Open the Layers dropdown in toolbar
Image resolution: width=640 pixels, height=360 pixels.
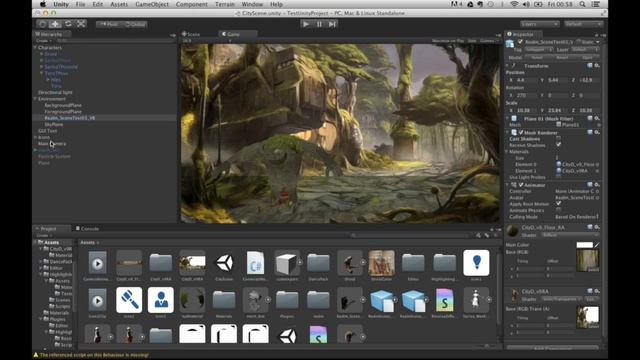pyautogui.click(x=539, y=24)
